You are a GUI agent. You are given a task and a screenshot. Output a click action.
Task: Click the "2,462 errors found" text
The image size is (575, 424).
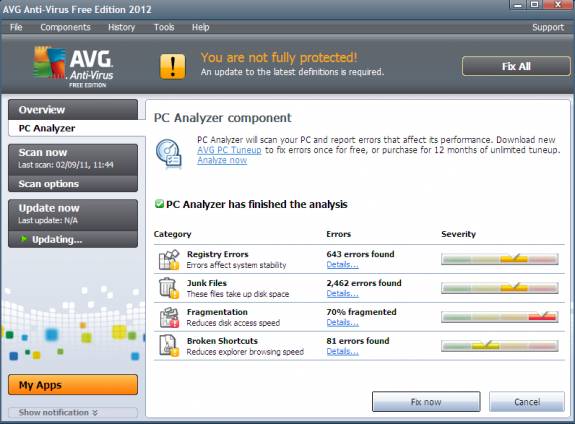click(x=364, y=283)
